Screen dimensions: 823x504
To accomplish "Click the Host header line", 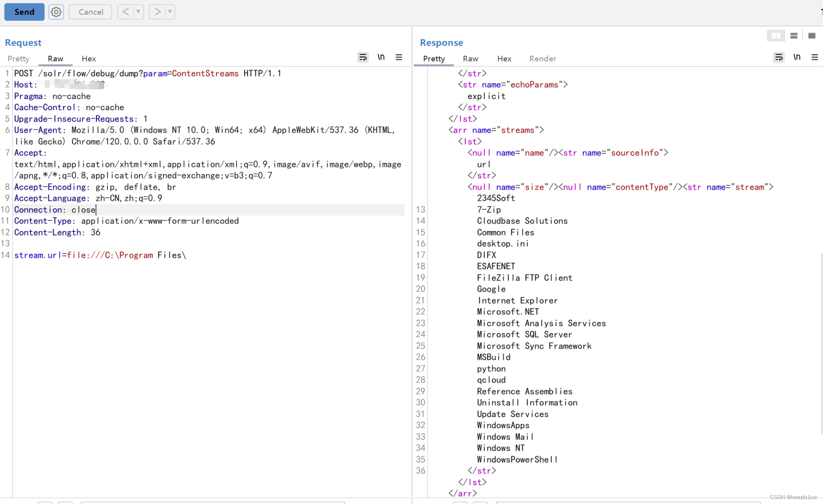I will (61, 84).
